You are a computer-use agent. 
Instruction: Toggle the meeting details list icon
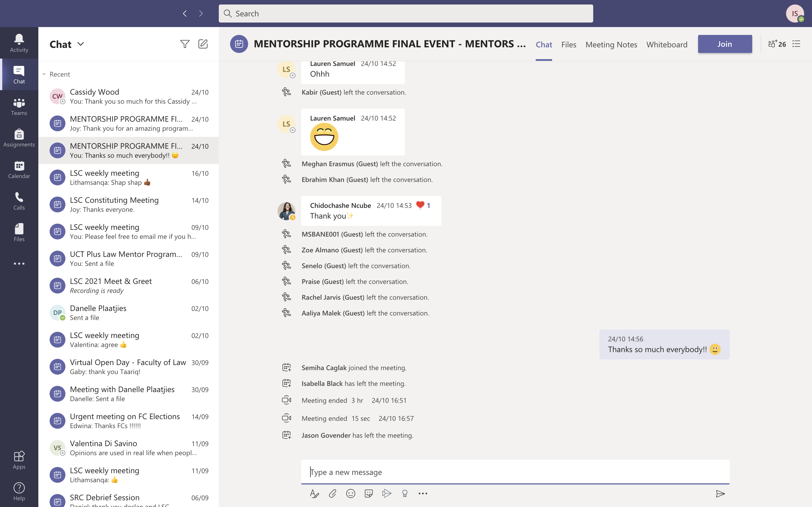pos(796,44)
